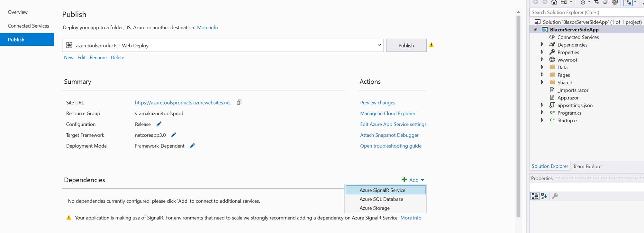Screen dimensions: 644x233
Task: Select Azure SignalR Service menu item
Action: point(385,190)
